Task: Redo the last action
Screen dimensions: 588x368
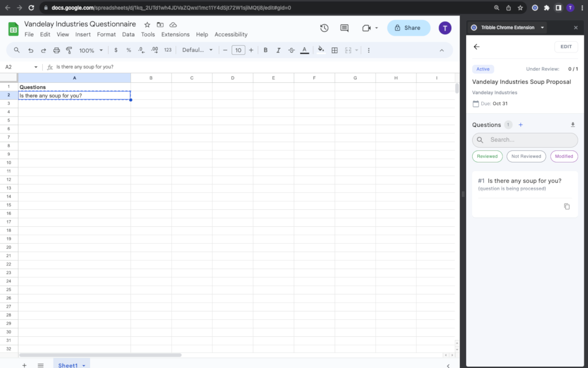Action: coord(44,50)
